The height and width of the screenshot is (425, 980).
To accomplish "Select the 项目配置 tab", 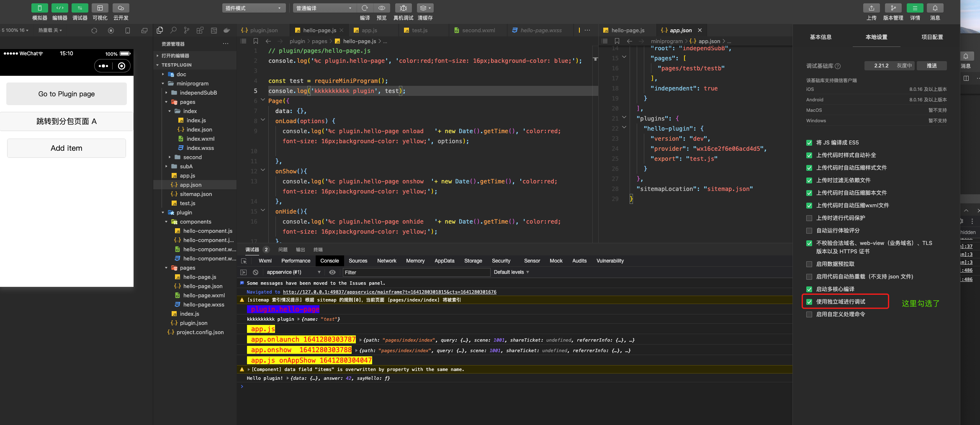I will [932, 37].
